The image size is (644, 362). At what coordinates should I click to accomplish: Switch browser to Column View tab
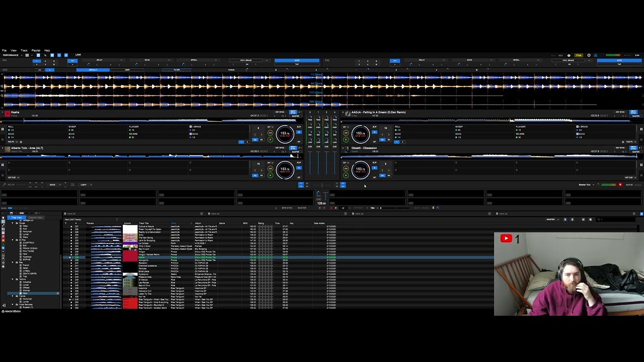pos(35,218)
